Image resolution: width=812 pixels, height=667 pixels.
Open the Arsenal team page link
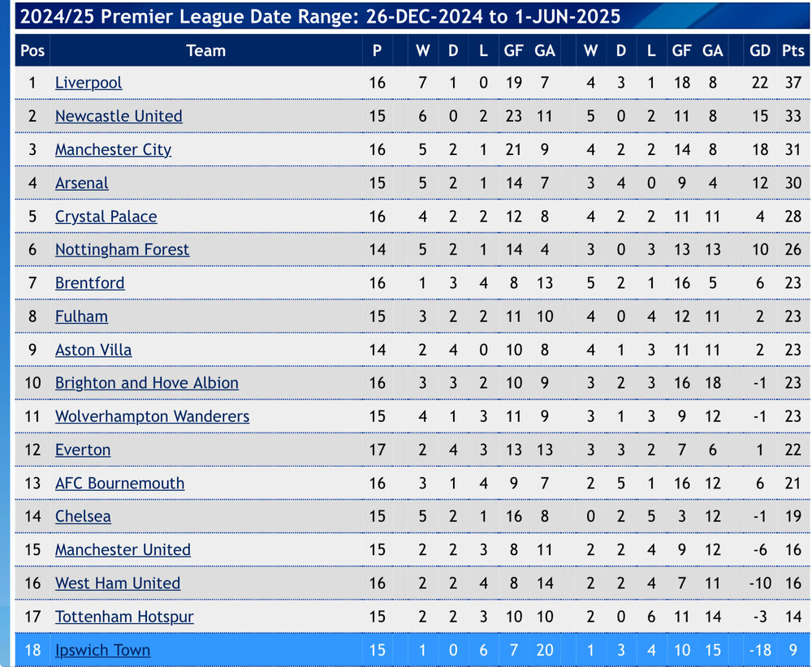[x=82, y=183]
